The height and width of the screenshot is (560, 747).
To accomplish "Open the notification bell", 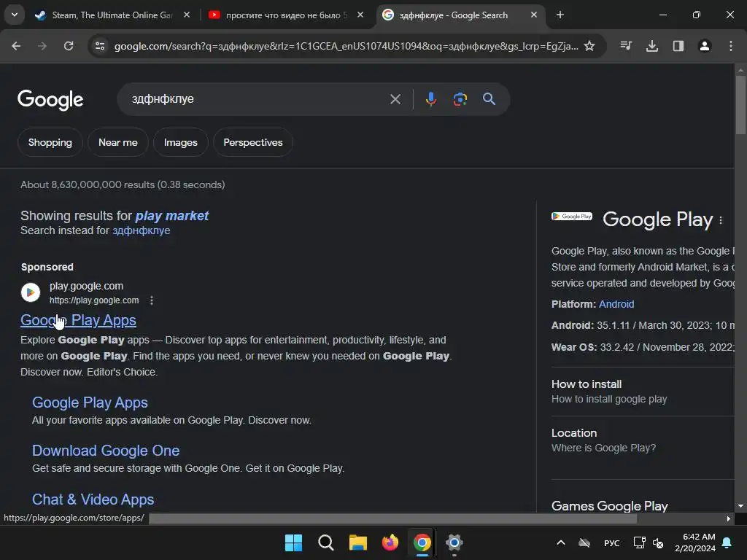I will pyautogui.click(x=727, y=542).
